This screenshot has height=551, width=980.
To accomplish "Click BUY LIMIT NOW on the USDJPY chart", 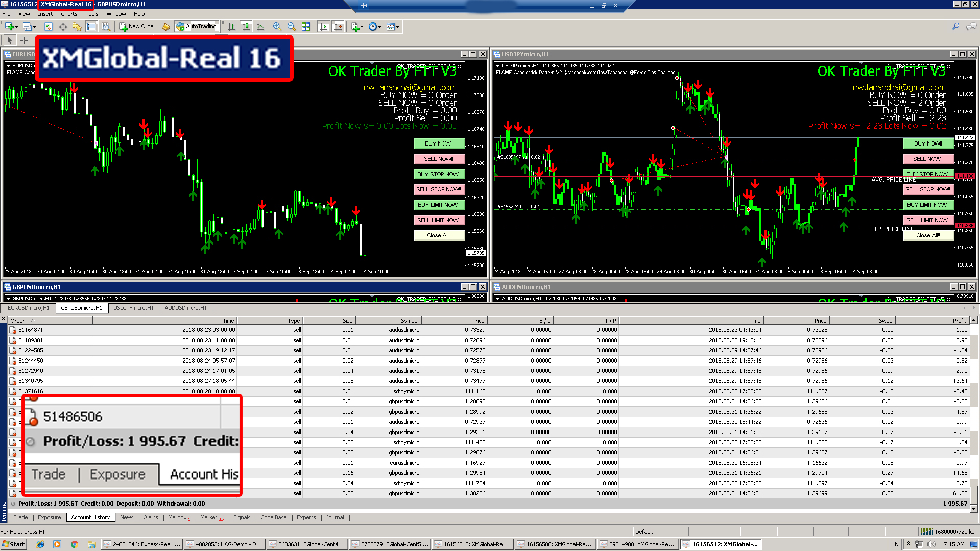I will [x=928, y=205].
